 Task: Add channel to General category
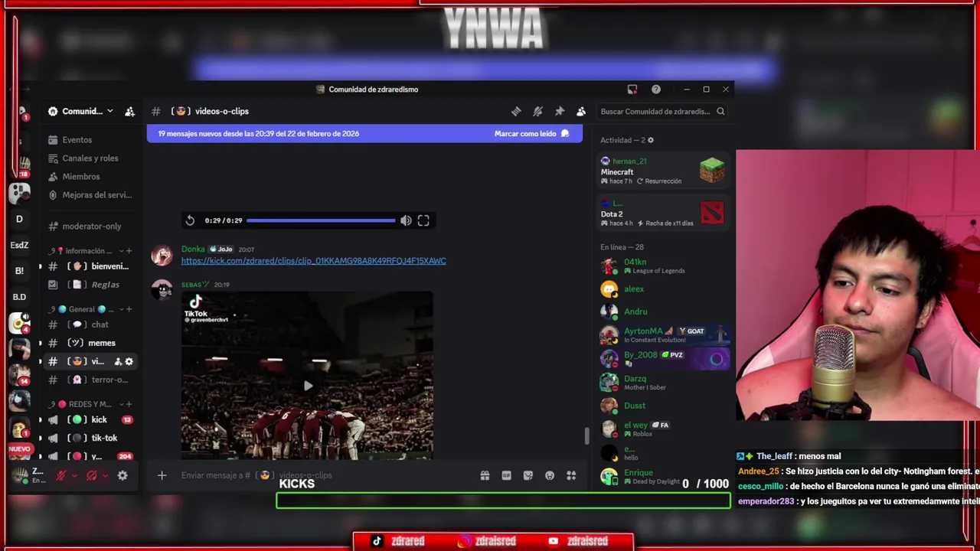click(129, 309)
